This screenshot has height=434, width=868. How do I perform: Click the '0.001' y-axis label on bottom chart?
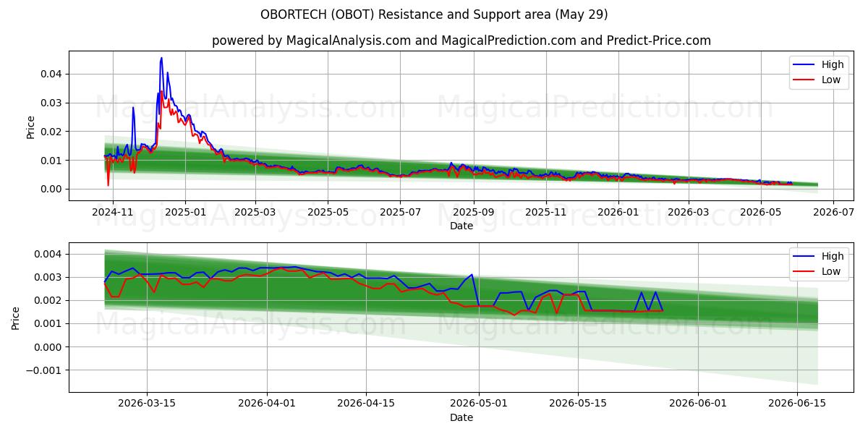point(50,323)
